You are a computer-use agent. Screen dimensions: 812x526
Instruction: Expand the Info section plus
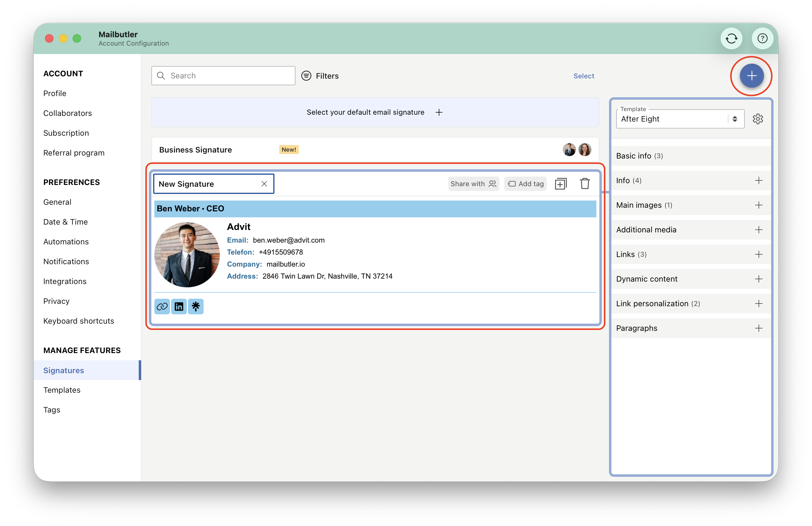(759, 180)
